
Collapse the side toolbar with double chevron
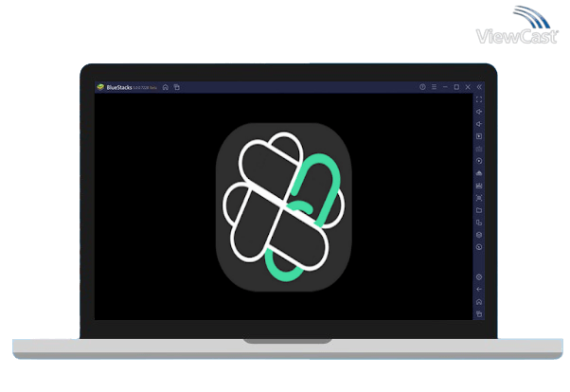pos(479,87)
